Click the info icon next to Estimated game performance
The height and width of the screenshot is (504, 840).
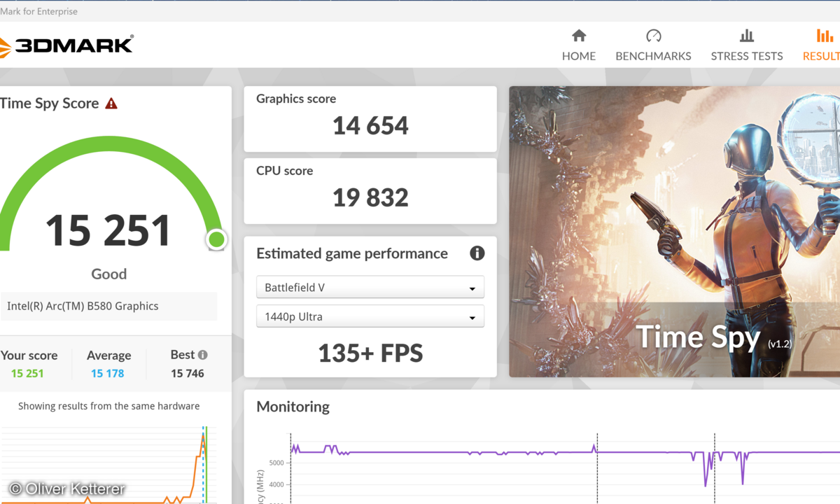pos(477,253)
